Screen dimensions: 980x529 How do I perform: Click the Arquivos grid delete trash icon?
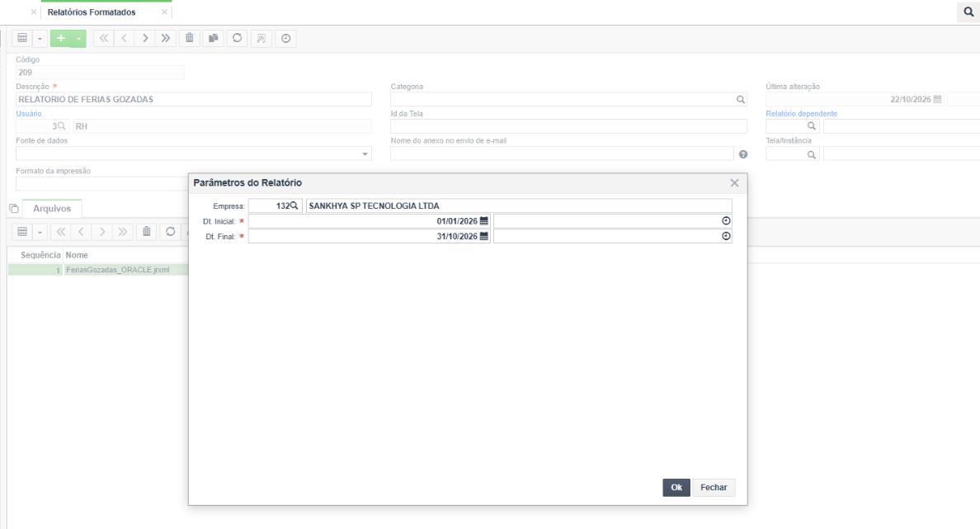point(146,232)
